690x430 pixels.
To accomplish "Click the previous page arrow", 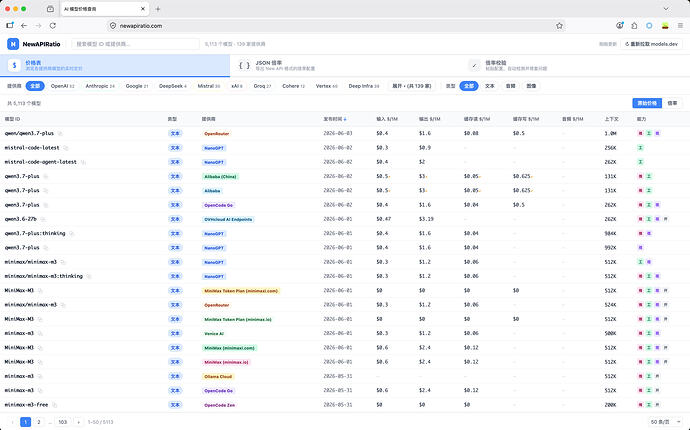I will (12, 422).
